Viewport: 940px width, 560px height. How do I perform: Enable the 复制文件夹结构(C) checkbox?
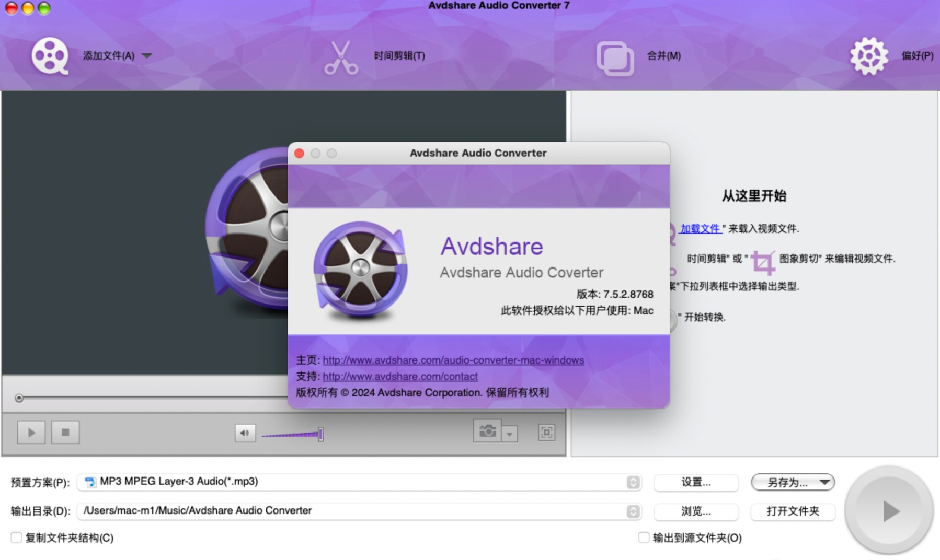pyautogui.click(x=16, y=538)
